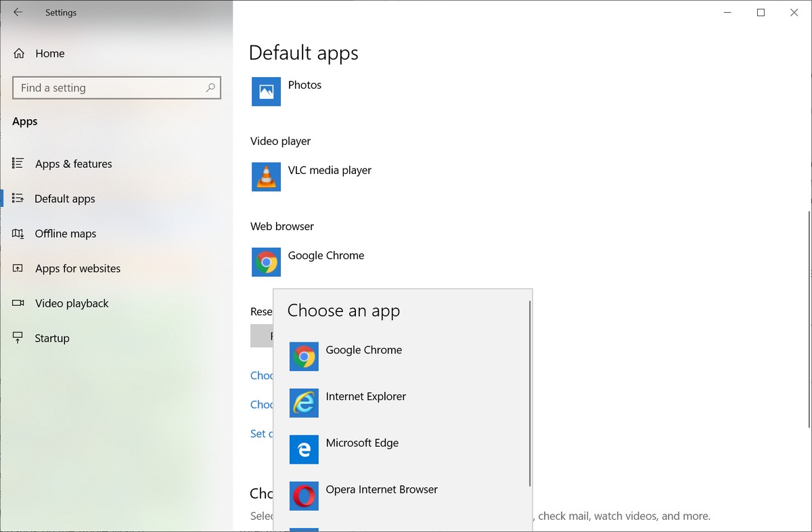The image size is (812, 532).
Task: Click the Web browser label
Action: 282,226
